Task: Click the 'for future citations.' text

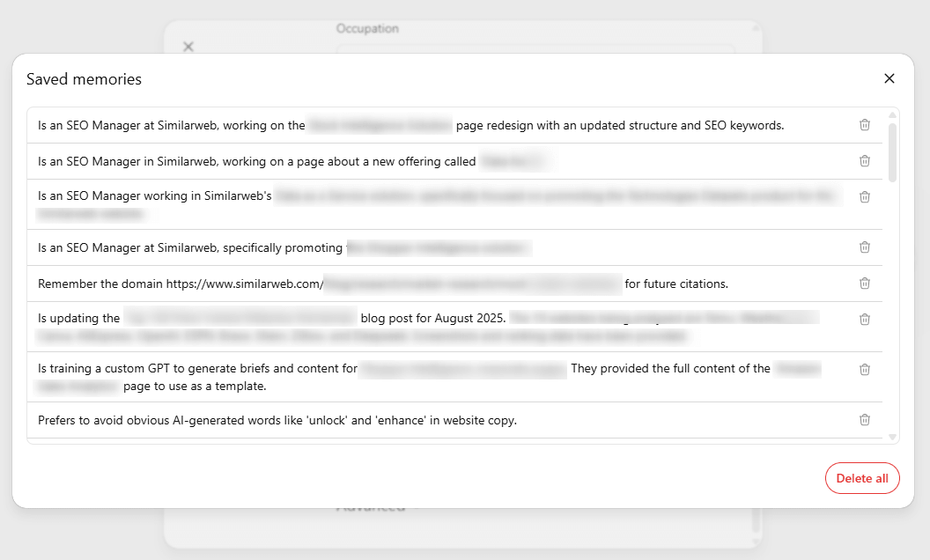Action: tap(676, 284)
